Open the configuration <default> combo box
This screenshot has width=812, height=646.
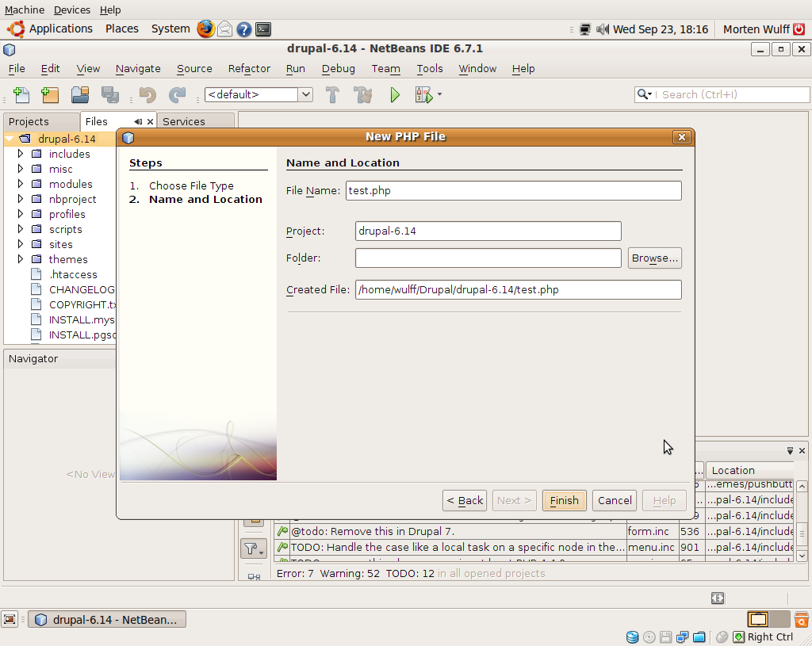(x=259, y=95)
